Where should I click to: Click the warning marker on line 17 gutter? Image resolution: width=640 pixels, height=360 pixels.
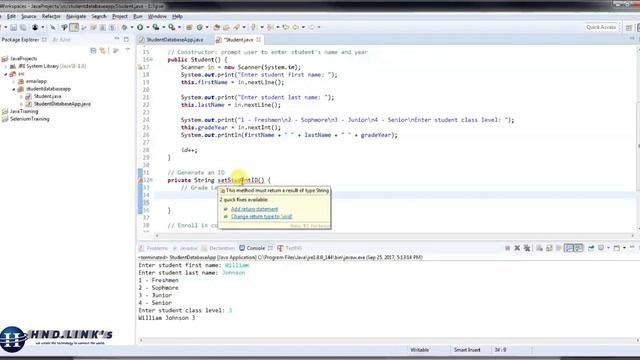pyautogui.click(x=140, y=67)
